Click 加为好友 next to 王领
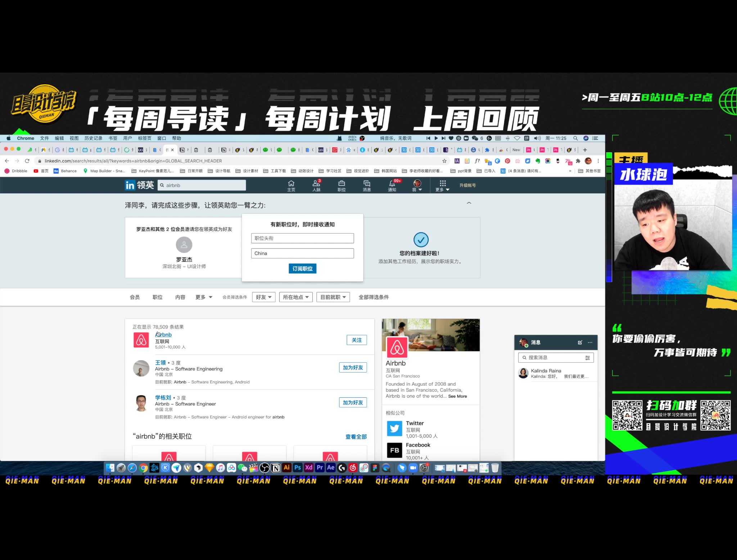 point(353,367)
